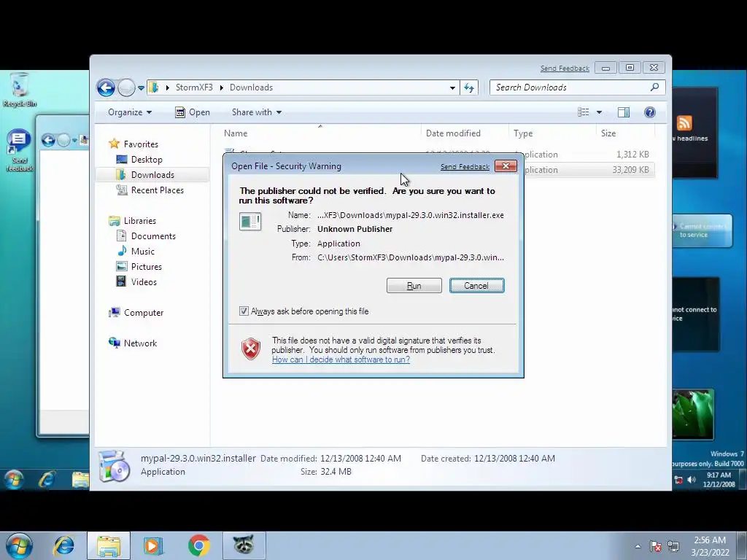
Task: Click the RSS feed headlines gadget icon
Action: (684, 122)
